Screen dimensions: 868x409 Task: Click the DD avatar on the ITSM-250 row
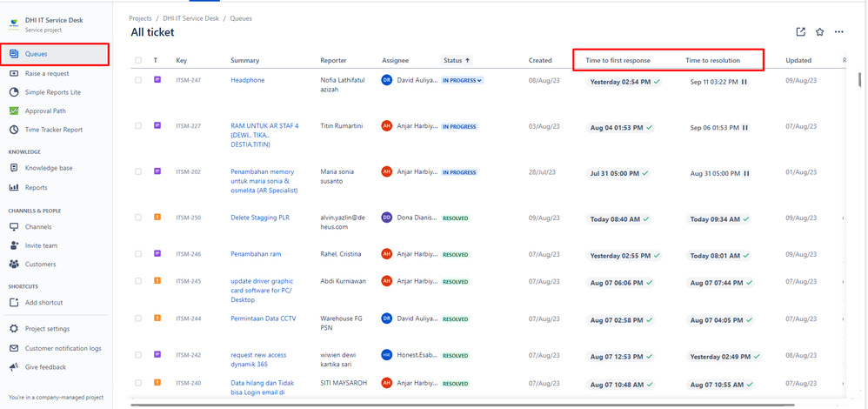(387, 218)
